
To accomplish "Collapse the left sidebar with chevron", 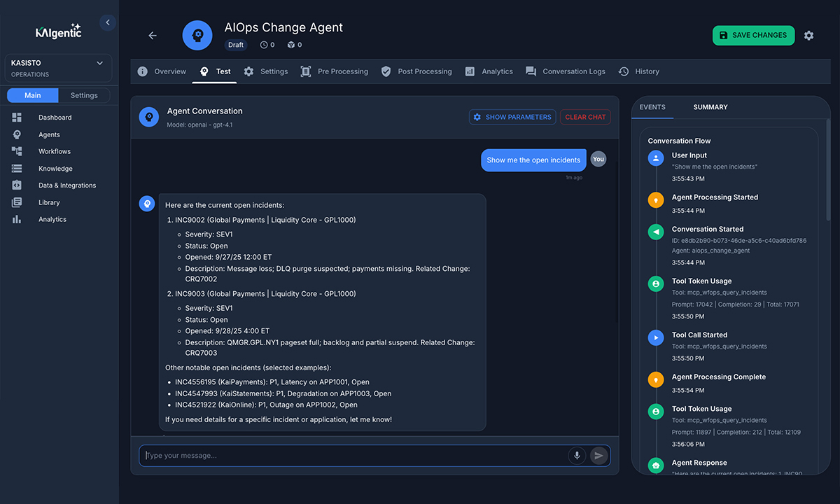I will click(107, 23).
